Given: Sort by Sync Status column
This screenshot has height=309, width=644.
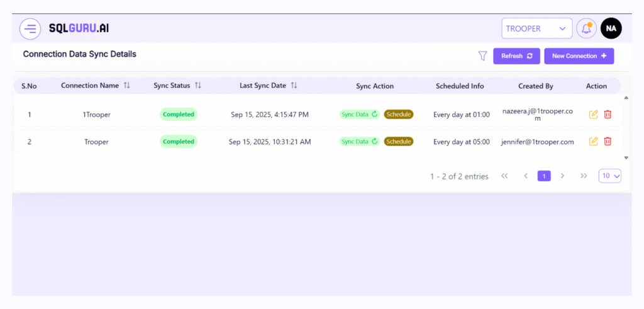Looking at the screenshot, I should click(x=198, y=86).
